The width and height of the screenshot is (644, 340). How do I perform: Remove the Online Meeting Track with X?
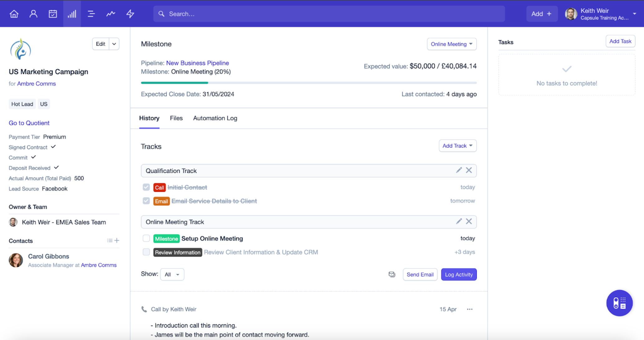[x=469, y=221]
